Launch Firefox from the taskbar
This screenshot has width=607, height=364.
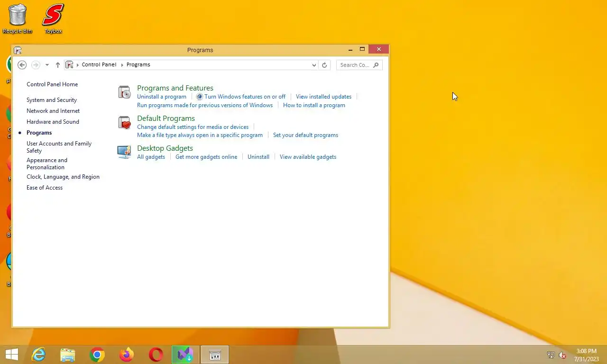127,355
